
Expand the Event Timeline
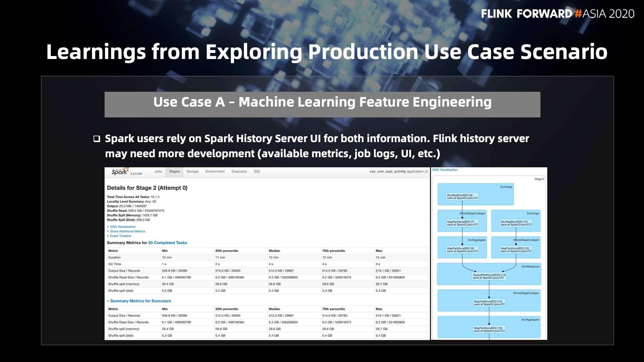[x=120, y=236]
